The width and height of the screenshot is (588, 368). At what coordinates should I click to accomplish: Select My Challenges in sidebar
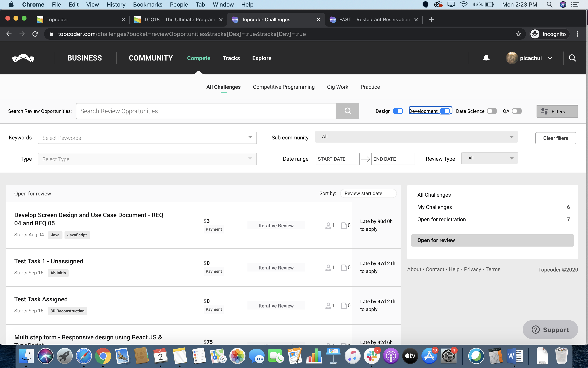click(x=434, y=207)
